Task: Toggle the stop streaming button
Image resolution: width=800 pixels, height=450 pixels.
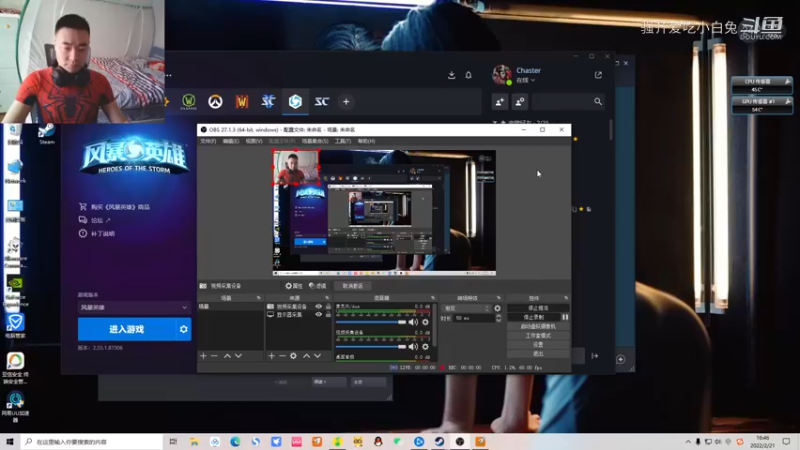Action: pyautogui.click(x=538, y=308)
